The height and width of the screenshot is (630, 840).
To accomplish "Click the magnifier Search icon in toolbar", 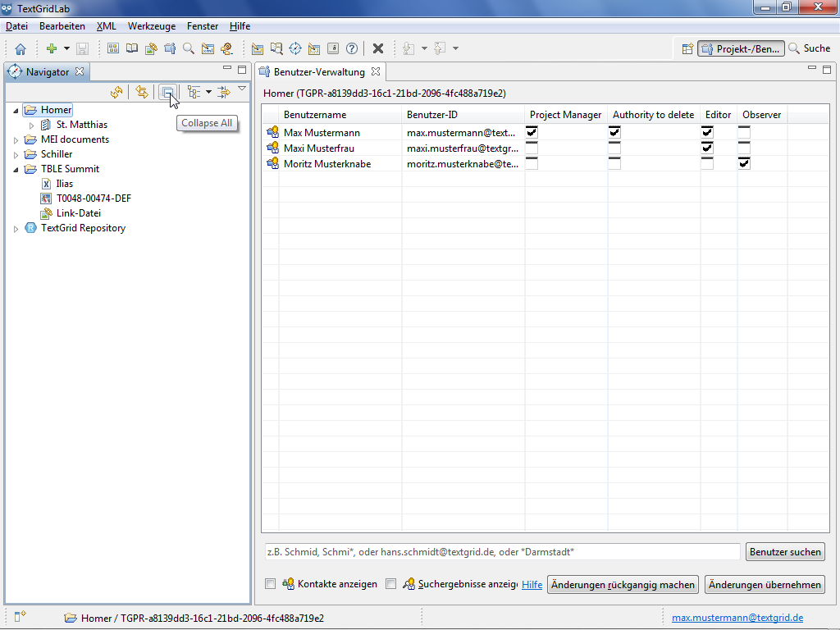I will 189,49.
